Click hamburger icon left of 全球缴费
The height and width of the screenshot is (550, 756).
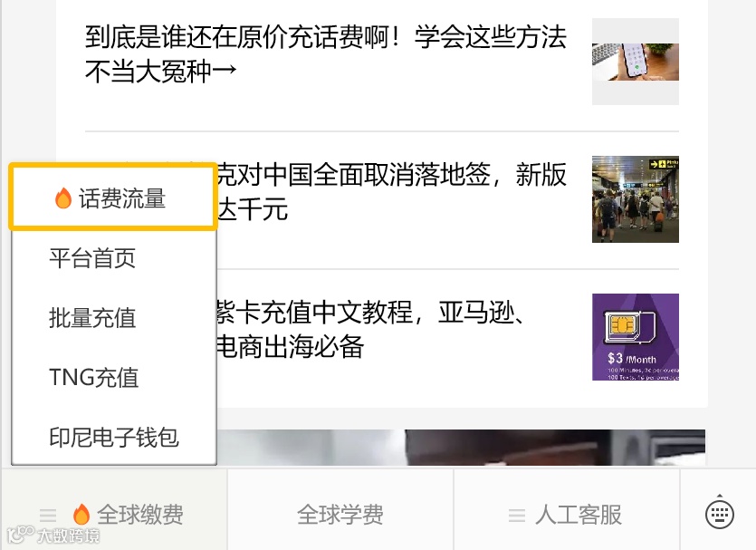point(48,516)
